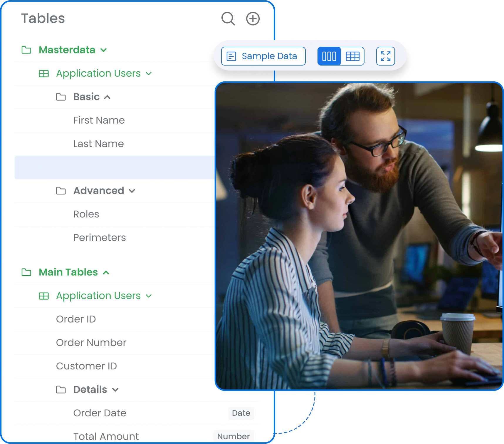Open the search icon in Tables header
The image size is (504, 444).
point(228,19)
